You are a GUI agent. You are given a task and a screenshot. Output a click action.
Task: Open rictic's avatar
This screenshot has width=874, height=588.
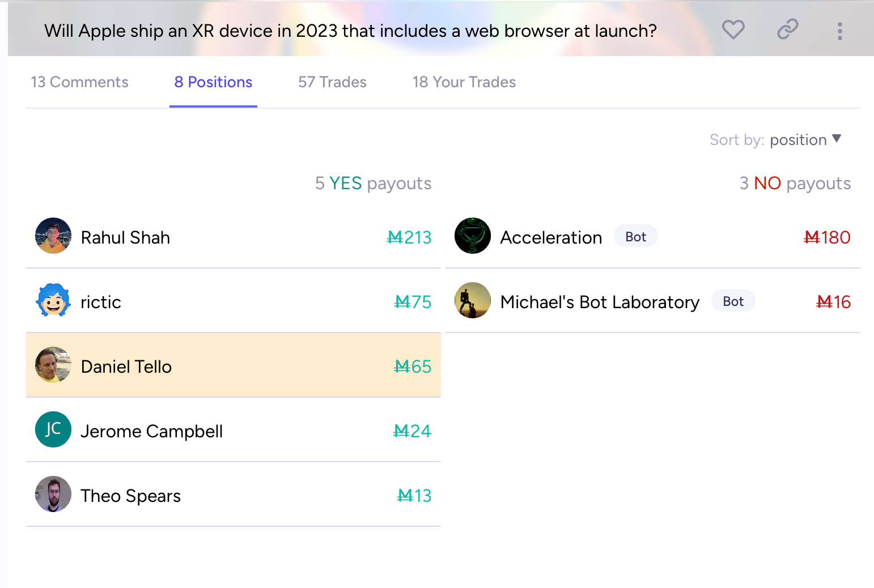coord(53,300)
